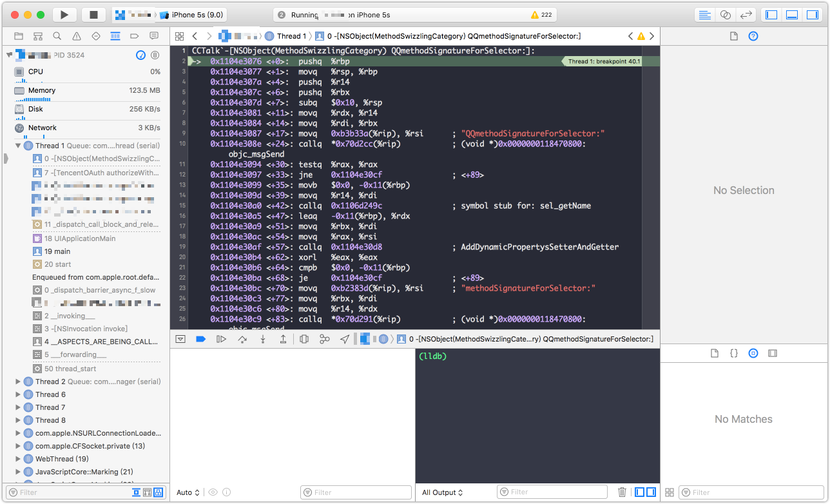The height and width of the screenshot is (504, 830).
Task: Click the Step Over debug icon
Action: click(x=242, y=339)
